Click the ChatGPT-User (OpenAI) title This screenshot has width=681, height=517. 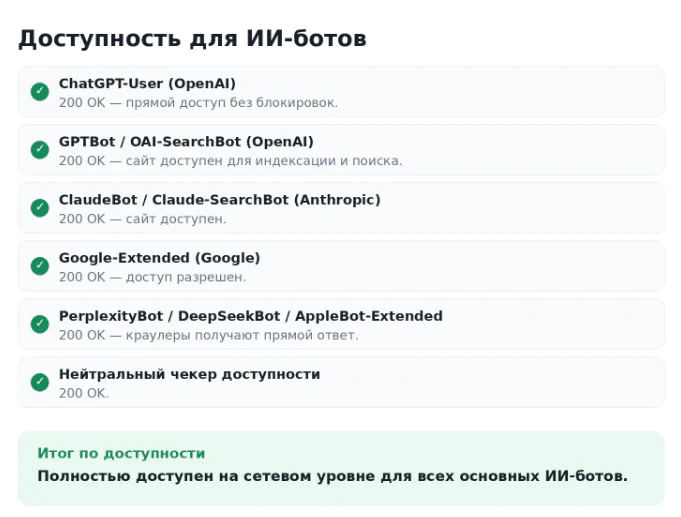[x=147, y=83]
